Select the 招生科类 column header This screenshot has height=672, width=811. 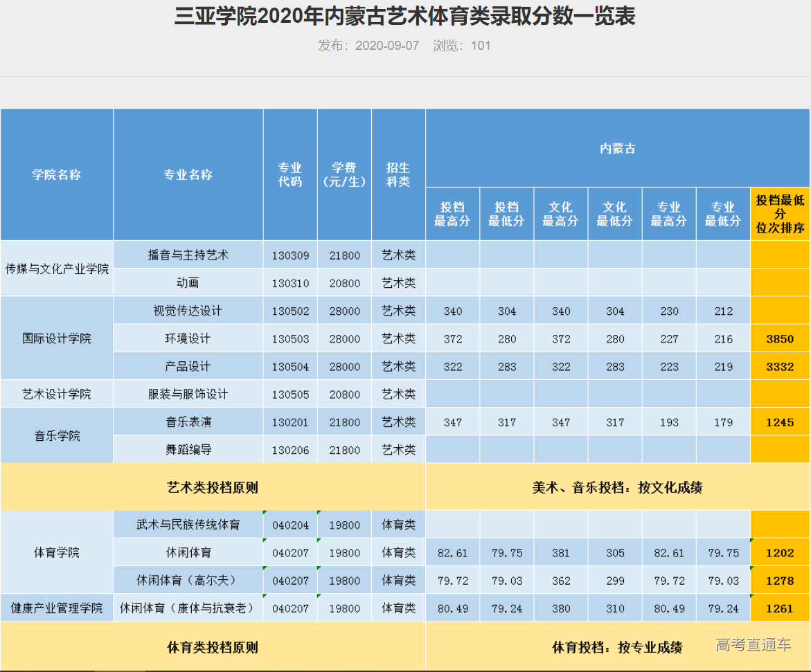[398, 174]
